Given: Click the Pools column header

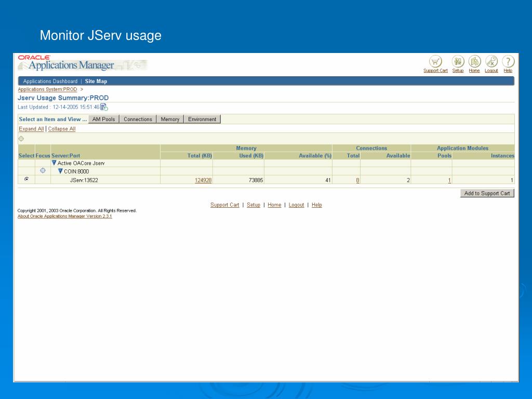Looking at the screenshot, I should click(x=445, y=156).
